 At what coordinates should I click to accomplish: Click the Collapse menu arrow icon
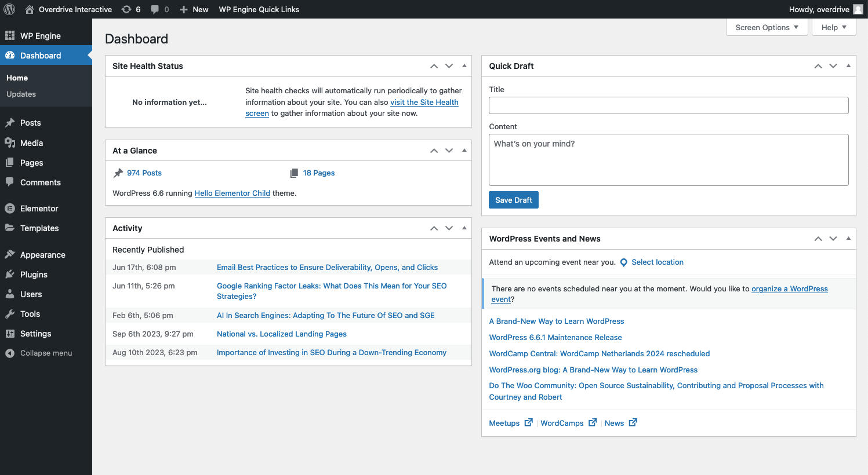(10, 353)
